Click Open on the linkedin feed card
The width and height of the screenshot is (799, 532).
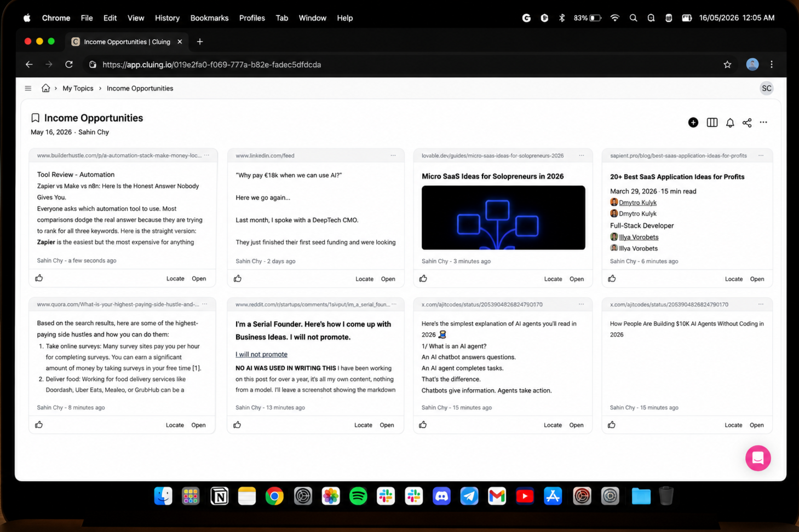click(x=388, y=279)
